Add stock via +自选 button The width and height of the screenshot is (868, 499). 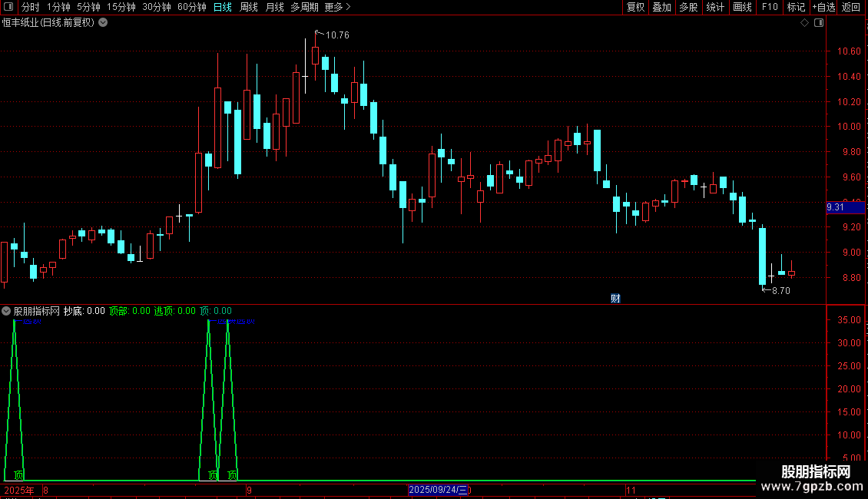[x=823, y=7]
